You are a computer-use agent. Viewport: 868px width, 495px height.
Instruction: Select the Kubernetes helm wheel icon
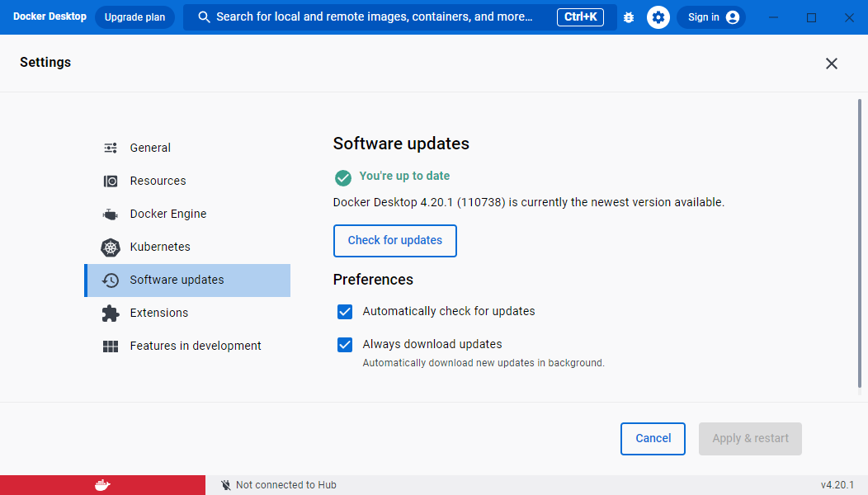coord(110,247)
